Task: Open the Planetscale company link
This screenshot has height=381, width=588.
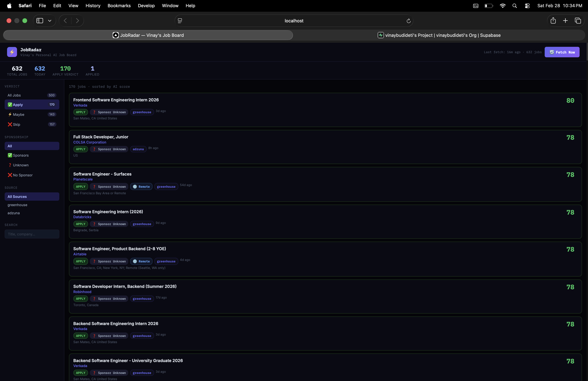Action: [x=83, y=179]
